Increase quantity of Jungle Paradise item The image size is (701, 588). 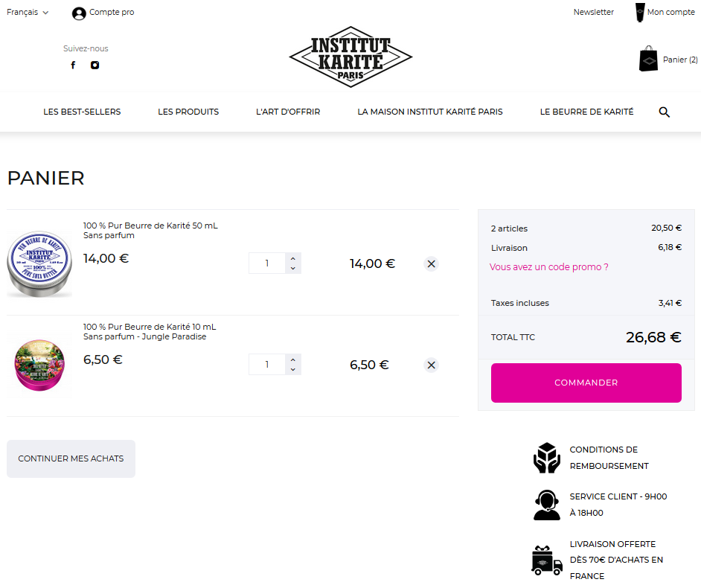[293, 360]
